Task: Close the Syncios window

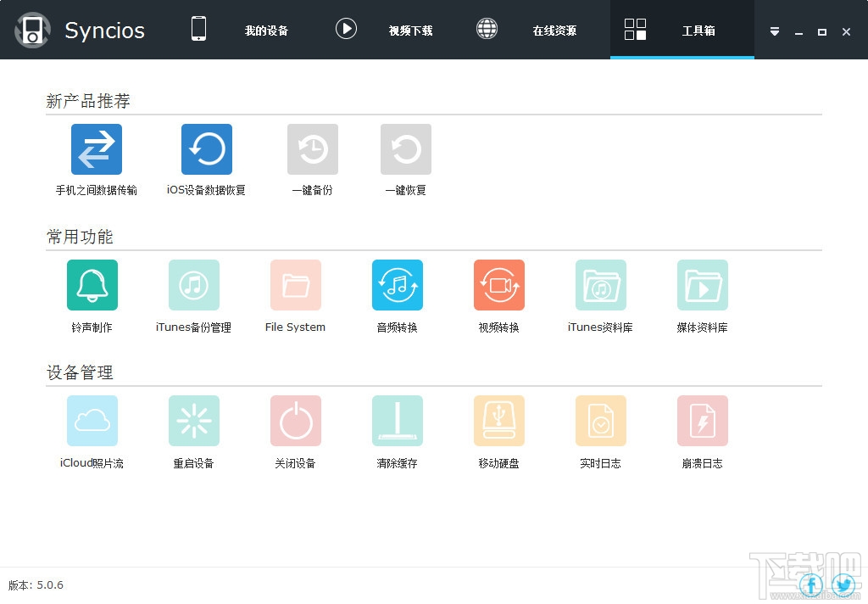Action: pyautogui.click(x=847, y=32)
